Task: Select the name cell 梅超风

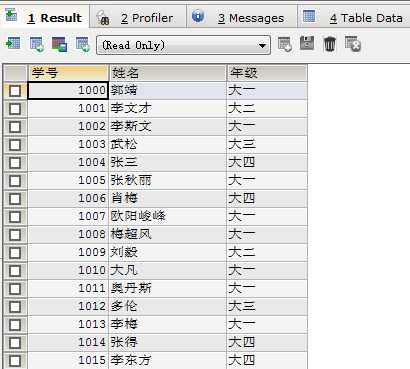Action: pos(168,235)
